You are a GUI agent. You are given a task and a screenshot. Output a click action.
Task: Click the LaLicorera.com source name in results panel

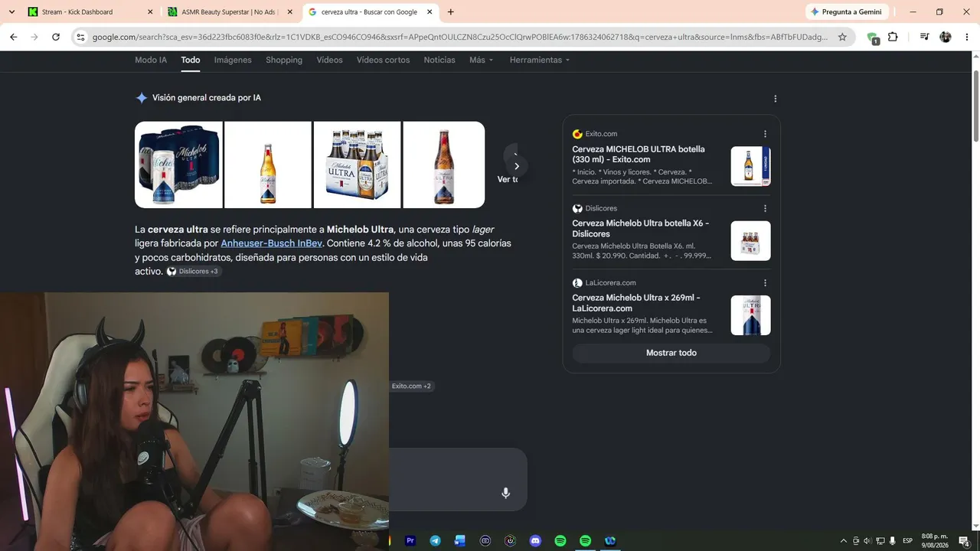(610, 282)
